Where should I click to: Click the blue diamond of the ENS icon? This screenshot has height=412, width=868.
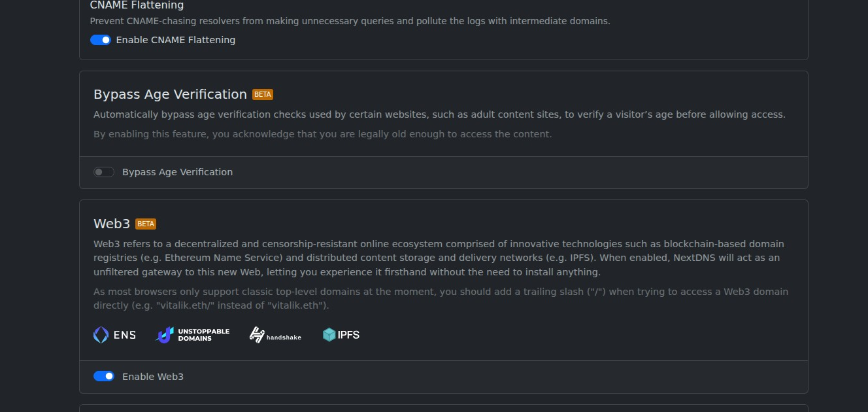click(x=99, y=334)
